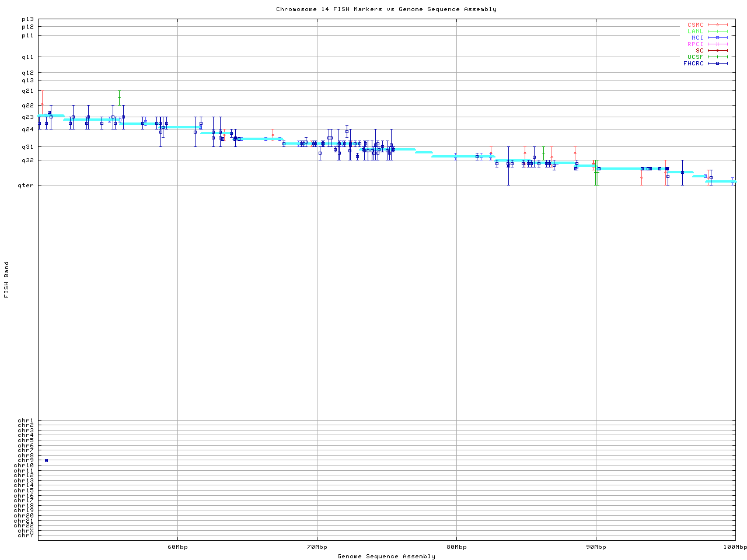This screenshot has width=747, height=560.
Task: Select the LANL legend label
Action: click(x=695, y=32)
